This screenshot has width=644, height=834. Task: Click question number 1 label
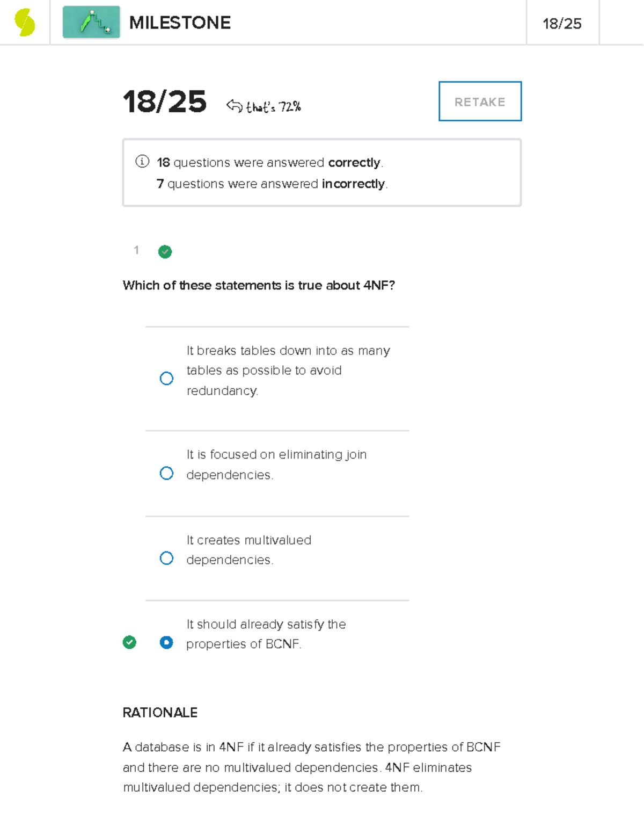136,250
